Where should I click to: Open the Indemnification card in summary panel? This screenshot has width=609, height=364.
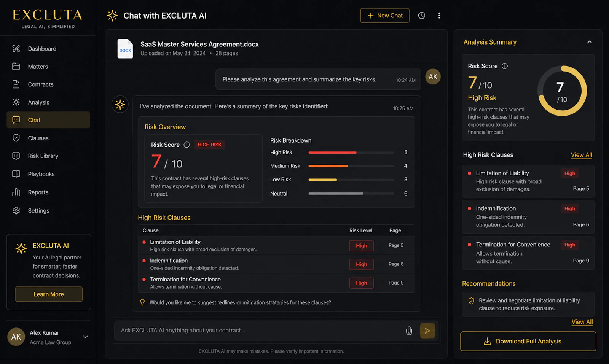[x=528, y=217]
